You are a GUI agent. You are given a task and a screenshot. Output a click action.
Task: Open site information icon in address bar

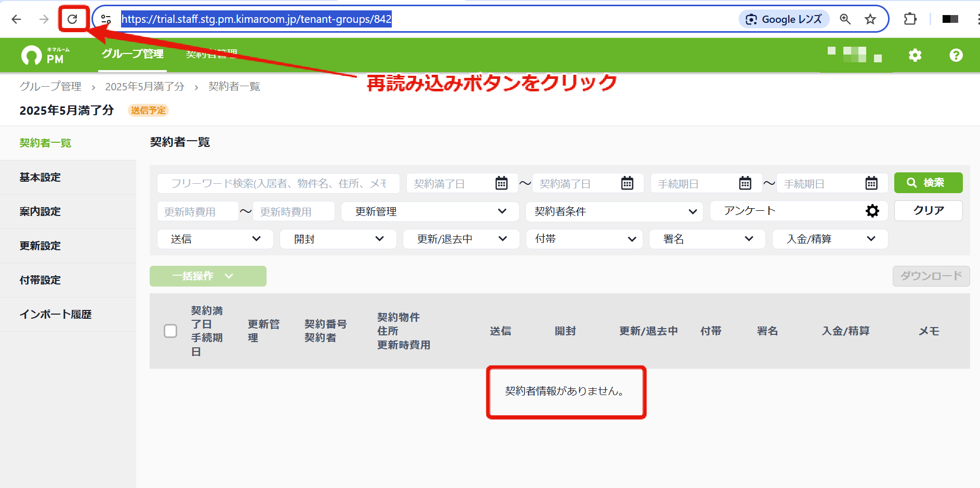[x=106, y=19]
